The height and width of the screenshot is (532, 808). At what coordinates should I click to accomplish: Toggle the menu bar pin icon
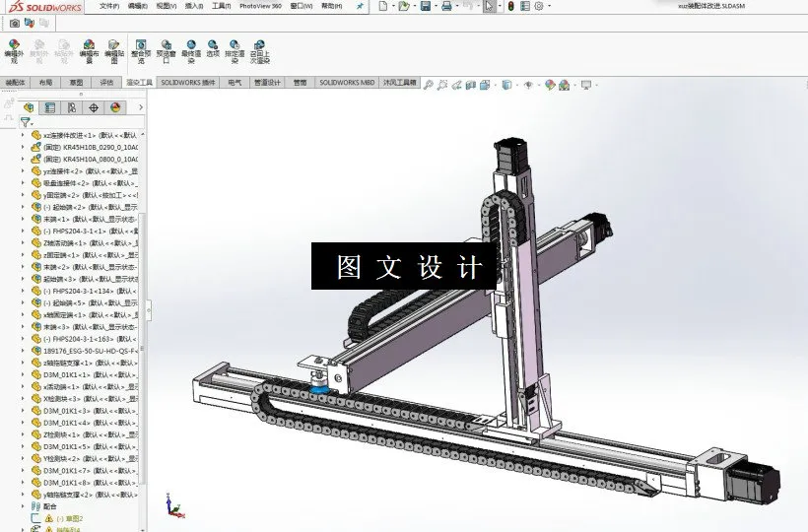(x=360, y=6)
